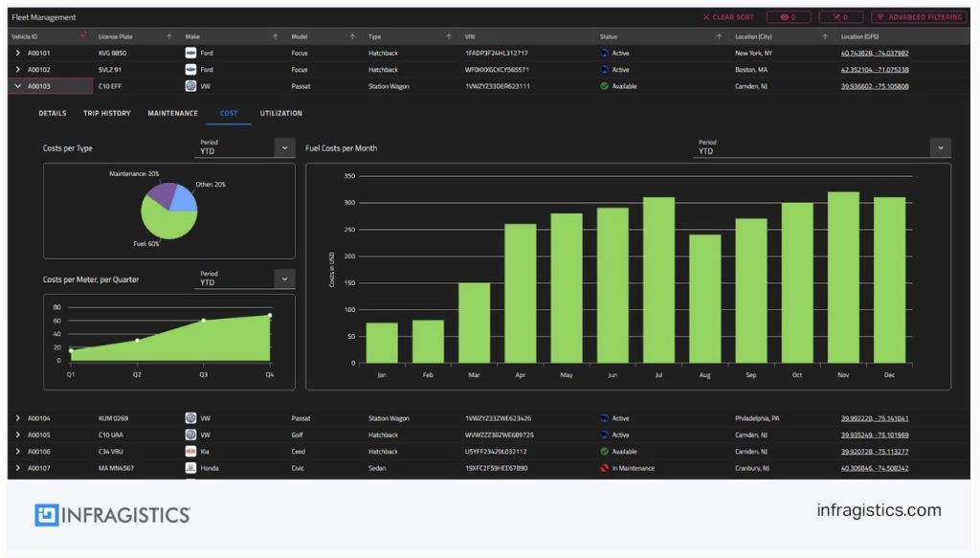Screen dimensions: 980x558
Task: Click the Ford logo in row A00101
Action: [190, 53]
